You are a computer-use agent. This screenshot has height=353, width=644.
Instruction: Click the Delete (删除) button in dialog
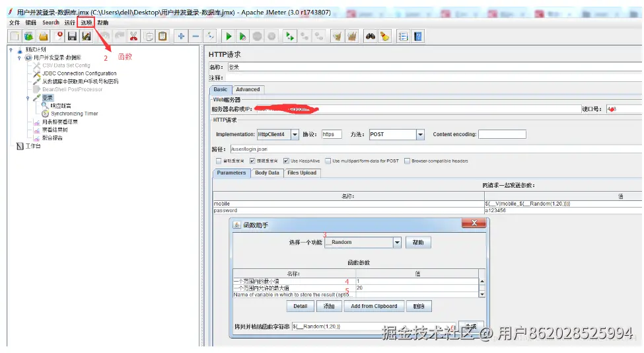(x=419, y=306)
